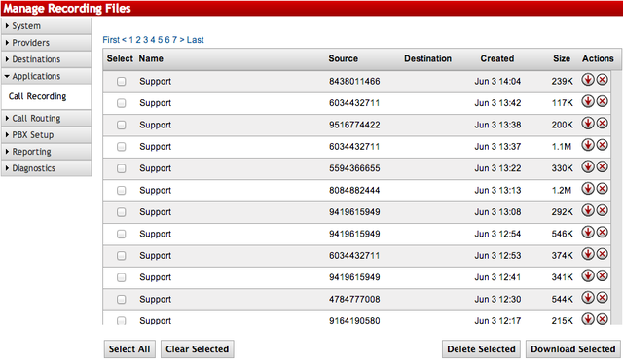
Task: Download the 1.1M recording from Jun 3 13:37
Action: tap(588, 145)
